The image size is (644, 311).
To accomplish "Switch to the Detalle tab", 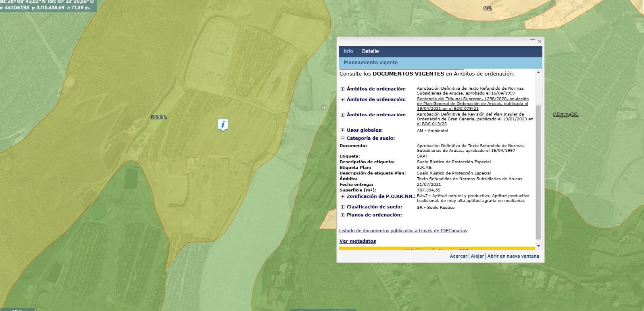I will pos(370,51).
